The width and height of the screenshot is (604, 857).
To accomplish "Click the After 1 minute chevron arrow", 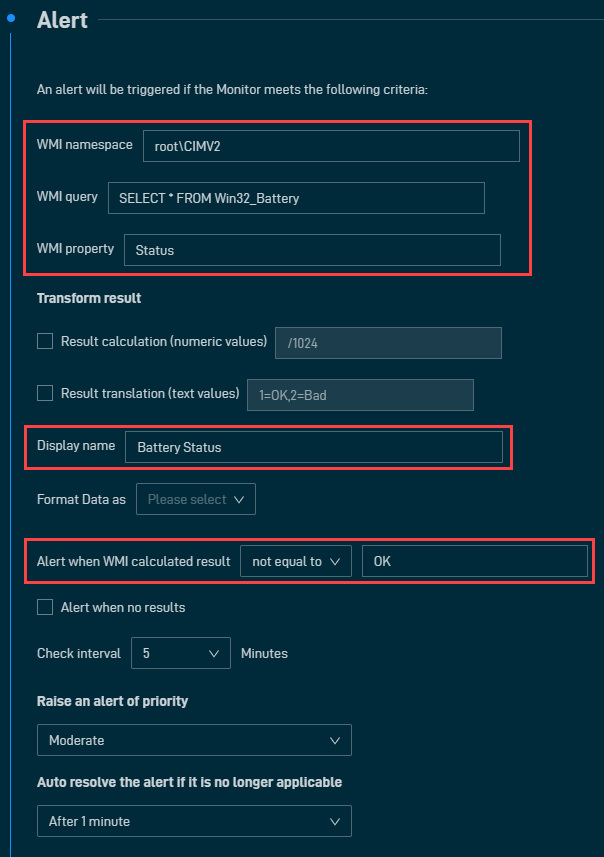I will 335,821.
